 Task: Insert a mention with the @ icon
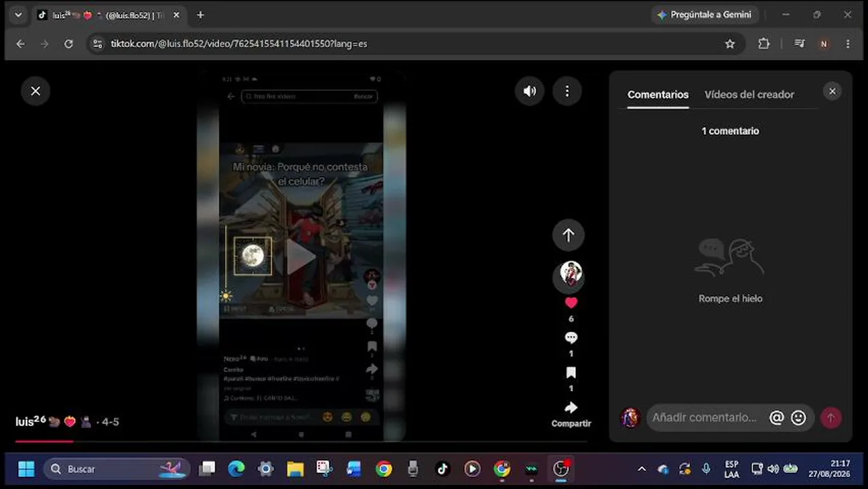(776, 418)
